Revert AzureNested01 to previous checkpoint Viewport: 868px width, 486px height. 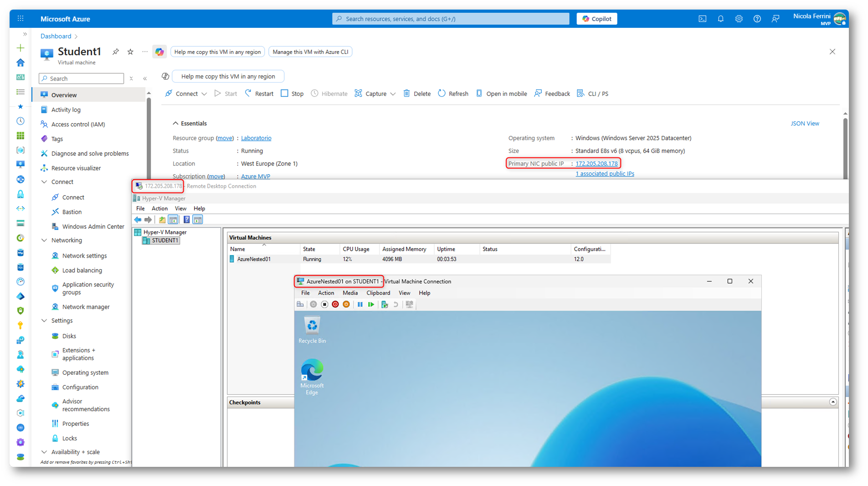(x=395, y=305)
